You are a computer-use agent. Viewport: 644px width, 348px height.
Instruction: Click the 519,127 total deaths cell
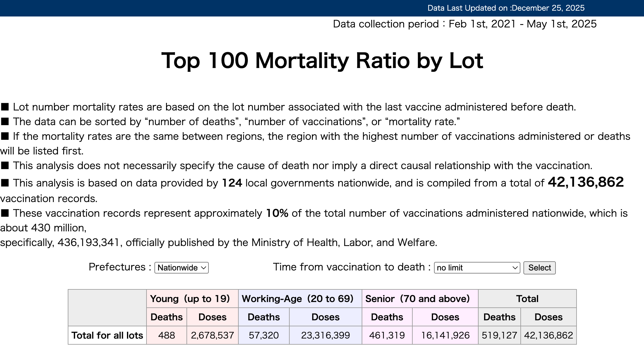pos(499,335)
